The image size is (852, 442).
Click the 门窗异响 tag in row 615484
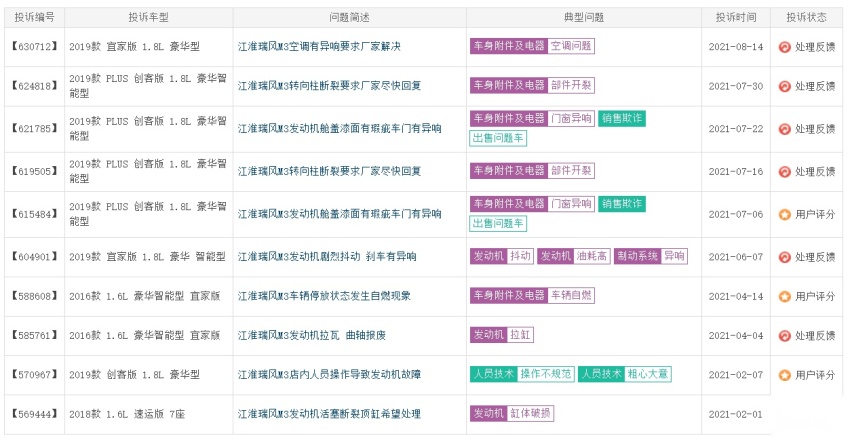(x=571, y=204)
